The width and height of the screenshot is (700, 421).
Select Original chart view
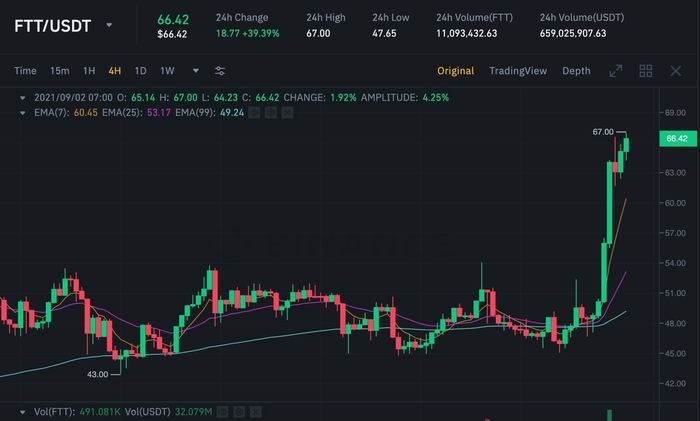[x=455, y=71]
